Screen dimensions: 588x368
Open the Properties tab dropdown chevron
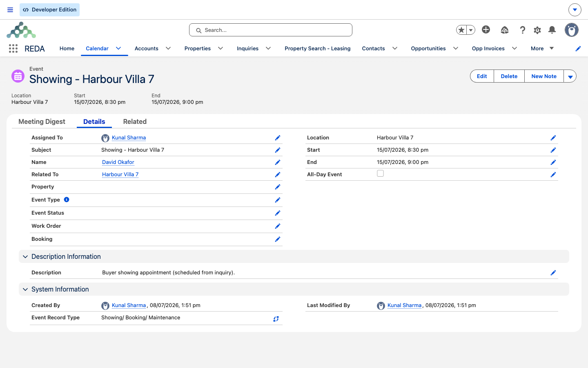tap(220, 48)
